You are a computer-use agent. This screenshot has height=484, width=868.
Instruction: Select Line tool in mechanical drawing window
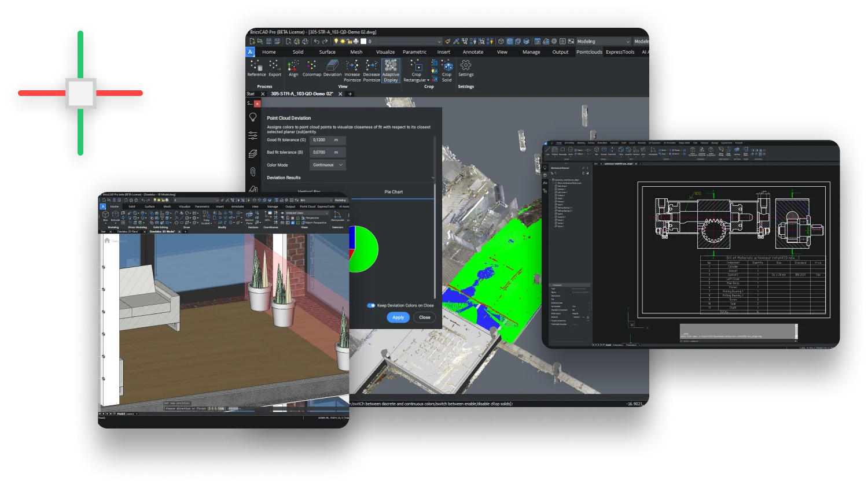pos(547,150)
